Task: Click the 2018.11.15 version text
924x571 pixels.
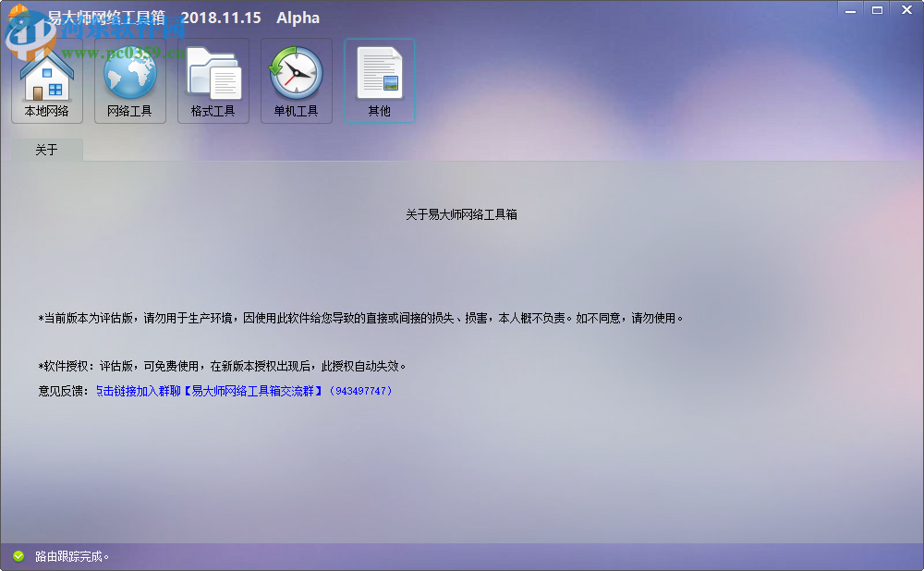Action: (x=221, y=17)
